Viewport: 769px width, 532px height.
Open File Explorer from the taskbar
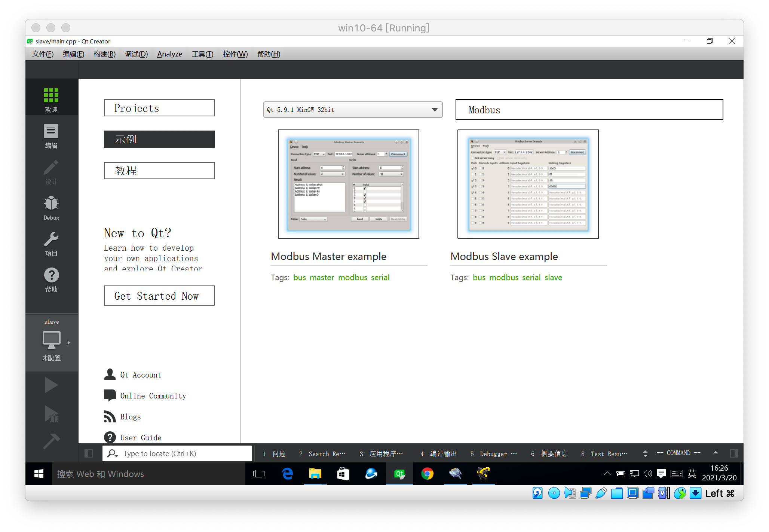(315, 474)
